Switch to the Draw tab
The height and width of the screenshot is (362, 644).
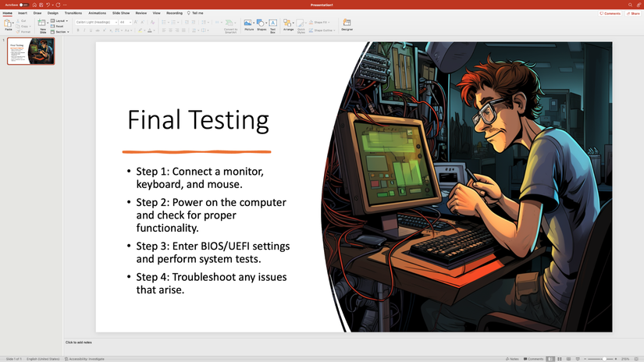37,13
